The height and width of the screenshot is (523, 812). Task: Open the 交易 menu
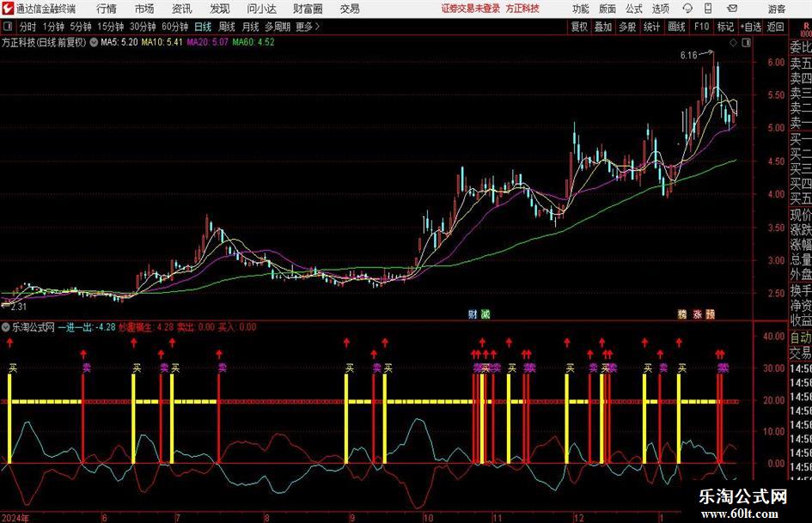point(350,9)
